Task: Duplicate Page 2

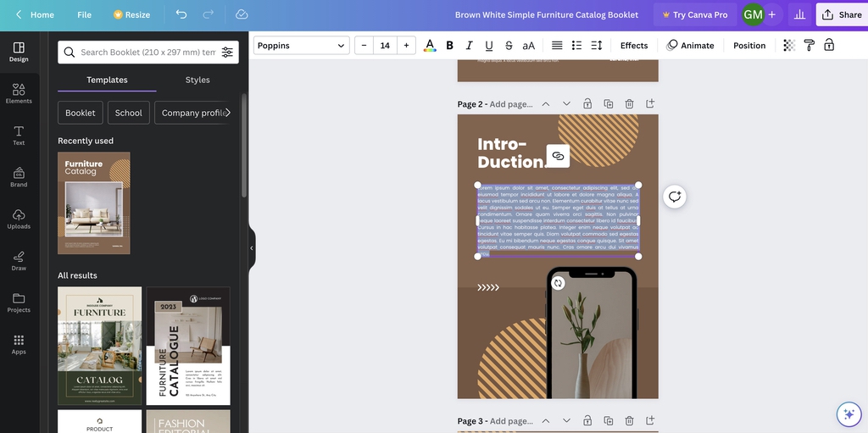Action: click(609, 103)
